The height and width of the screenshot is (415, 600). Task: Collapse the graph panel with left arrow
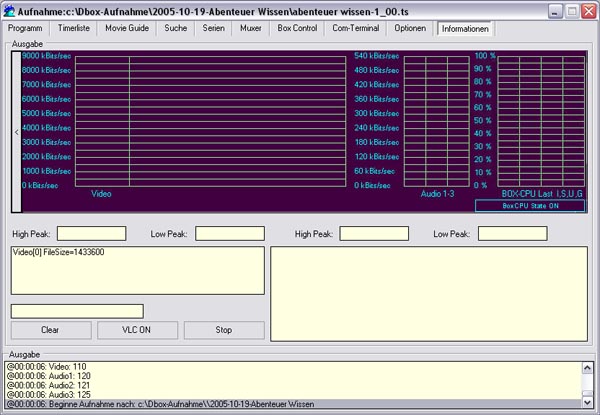click(x=16, y=131)
